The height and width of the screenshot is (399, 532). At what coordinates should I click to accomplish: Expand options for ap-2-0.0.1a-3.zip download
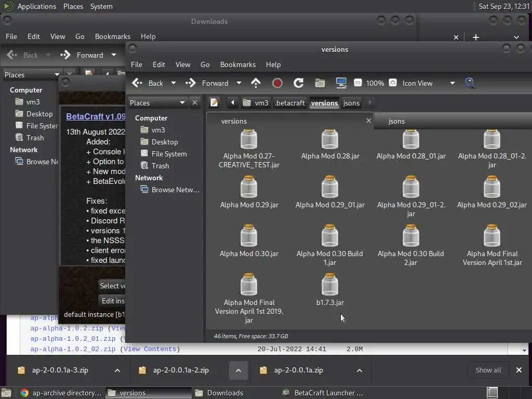(x=117, y=370)
